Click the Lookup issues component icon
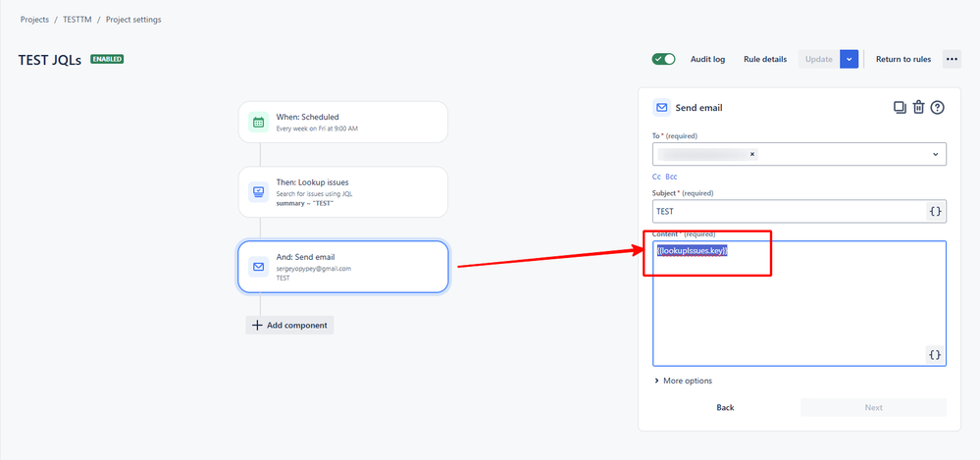The width and height of the screenshot is (980, 460). pos(258,192)
